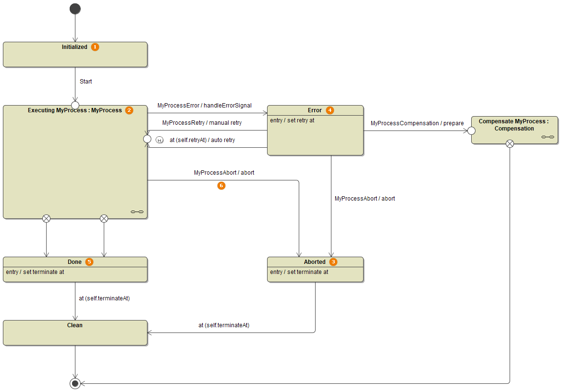
Task: Click the orange 2 badge on Executing MyProcess
Action: (129, 110)
